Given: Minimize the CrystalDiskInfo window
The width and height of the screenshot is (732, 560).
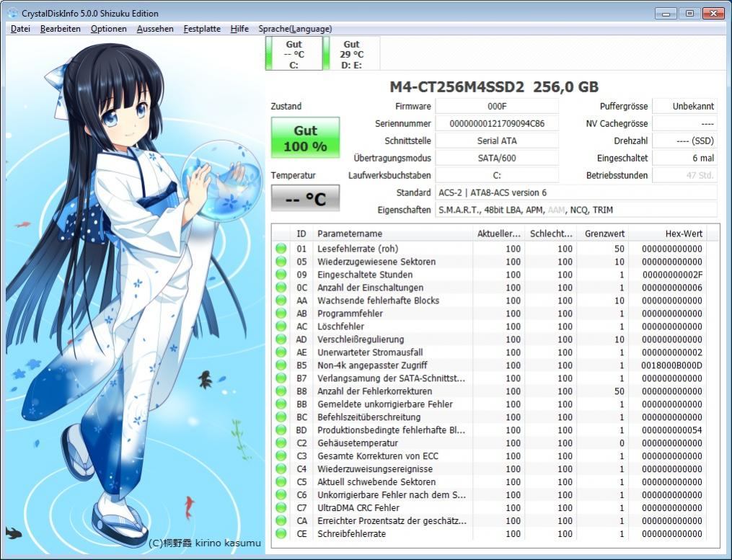Looking at the screenshot, I should (x=666, y=14).
